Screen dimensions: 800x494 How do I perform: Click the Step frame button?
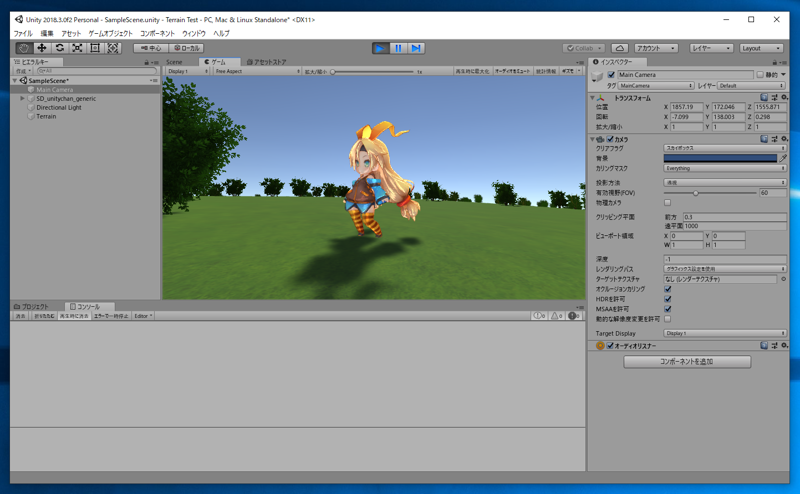click(416, 48)
